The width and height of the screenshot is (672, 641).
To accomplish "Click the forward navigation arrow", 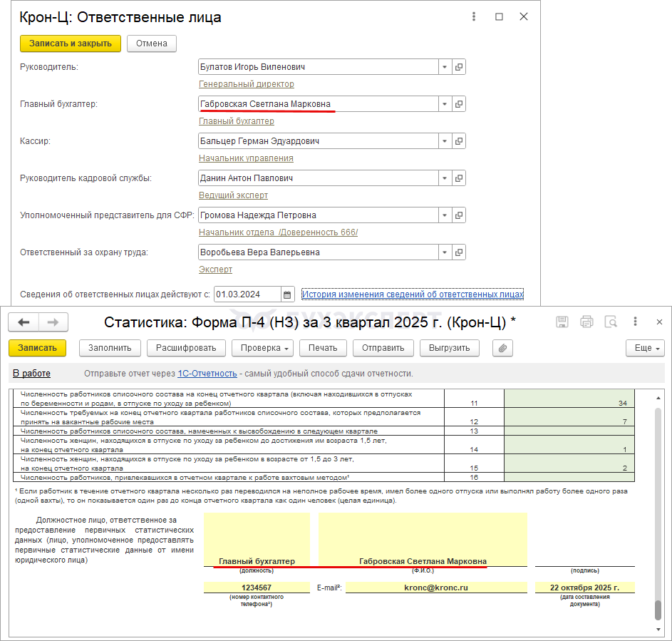I will (52, 322).
